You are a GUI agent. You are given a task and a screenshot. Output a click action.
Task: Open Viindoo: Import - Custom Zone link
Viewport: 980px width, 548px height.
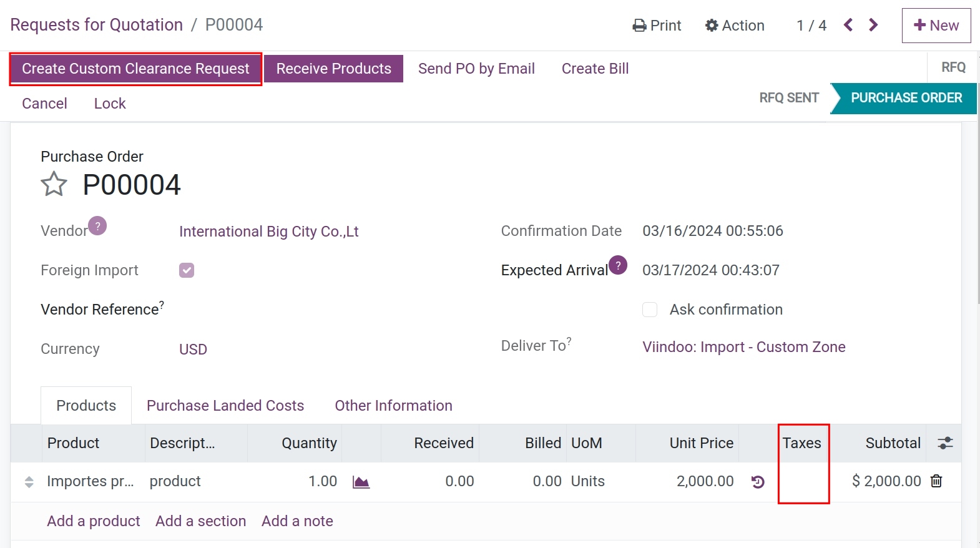click(x=744, y=347)
